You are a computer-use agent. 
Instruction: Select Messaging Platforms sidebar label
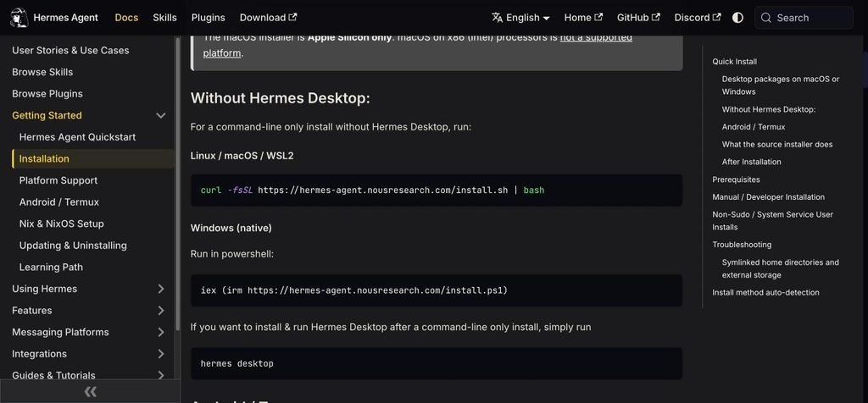pyautogui.click(x=60, y=332)
